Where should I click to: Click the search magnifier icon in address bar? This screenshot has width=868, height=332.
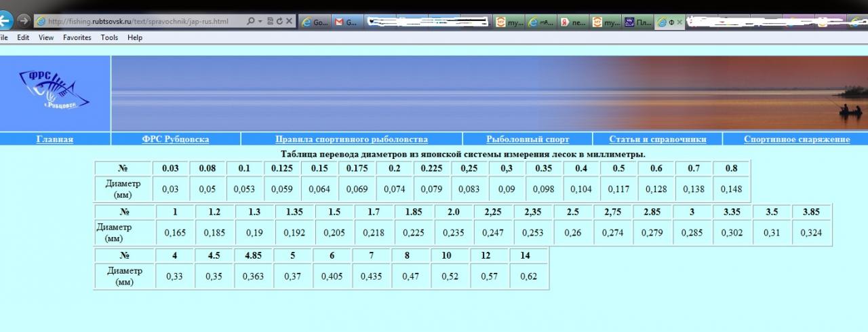pos(251,22)
